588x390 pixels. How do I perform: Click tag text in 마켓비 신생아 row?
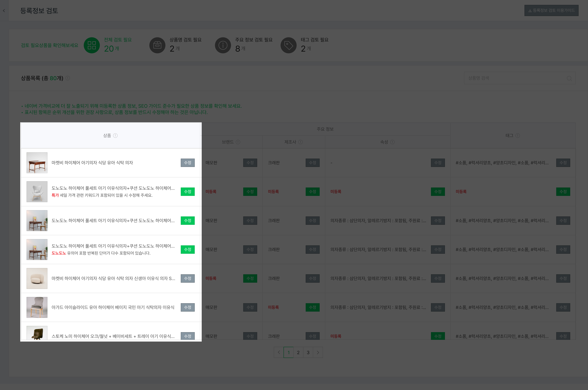coord(502,278)
